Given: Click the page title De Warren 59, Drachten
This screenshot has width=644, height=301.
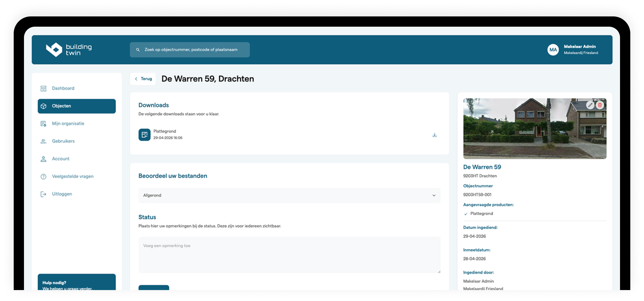Looking at the screenshot, I should 208,79.
